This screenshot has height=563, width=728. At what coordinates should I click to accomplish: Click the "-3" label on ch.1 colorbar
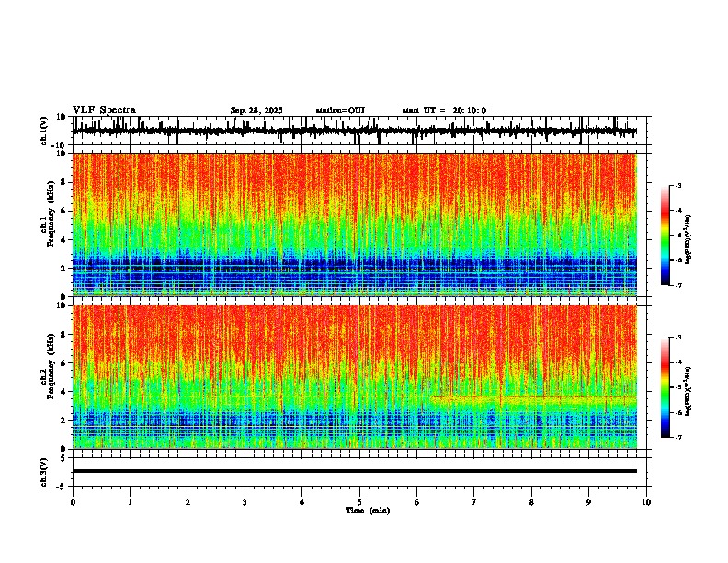point(677,185)
